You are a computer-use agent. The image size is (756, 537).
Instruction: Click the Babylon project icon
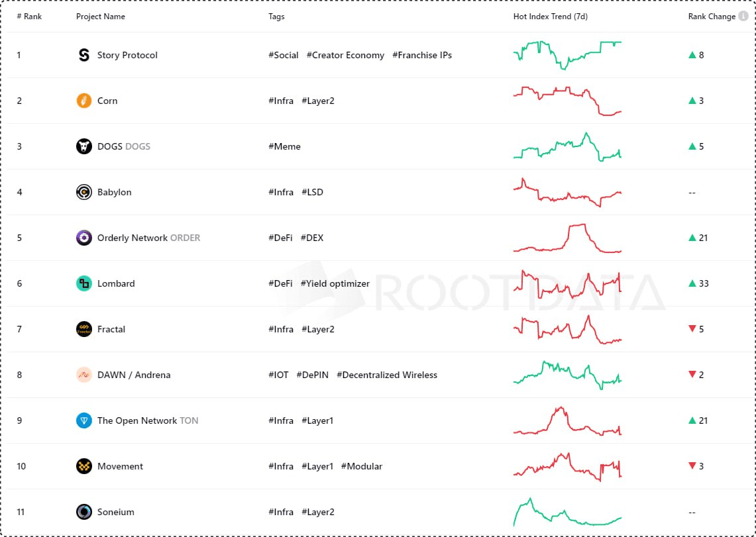(84, 192)
